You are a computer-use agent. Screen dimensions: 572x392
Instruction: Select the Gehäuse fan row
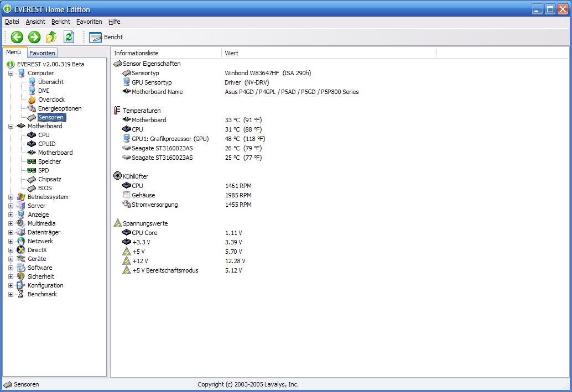pos(187,195)
